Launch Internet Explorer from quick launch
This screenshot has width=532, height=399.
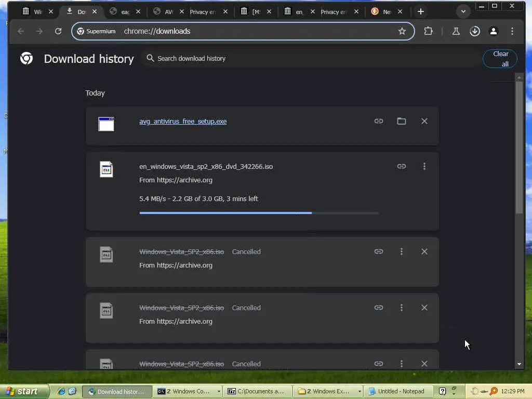coord(61,391)
